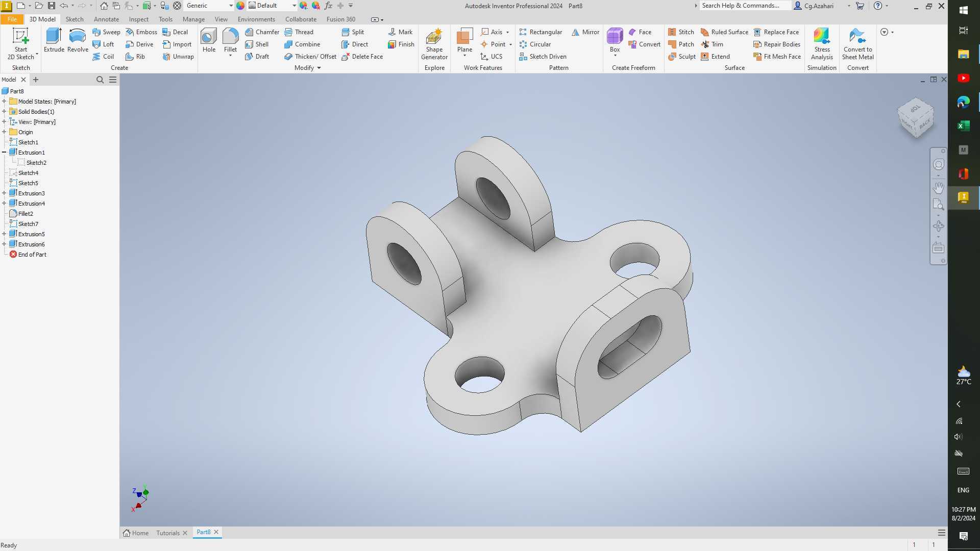980x551 pixels.
Task: Expand the Solid Bodies(1) node
Action: tap(4, 112)
